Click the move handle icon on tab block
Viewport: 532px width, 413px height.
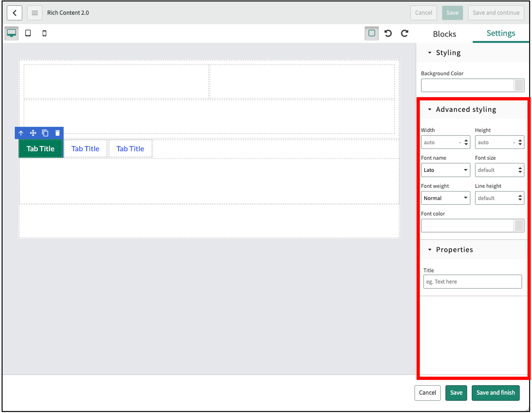pos(33,133)
